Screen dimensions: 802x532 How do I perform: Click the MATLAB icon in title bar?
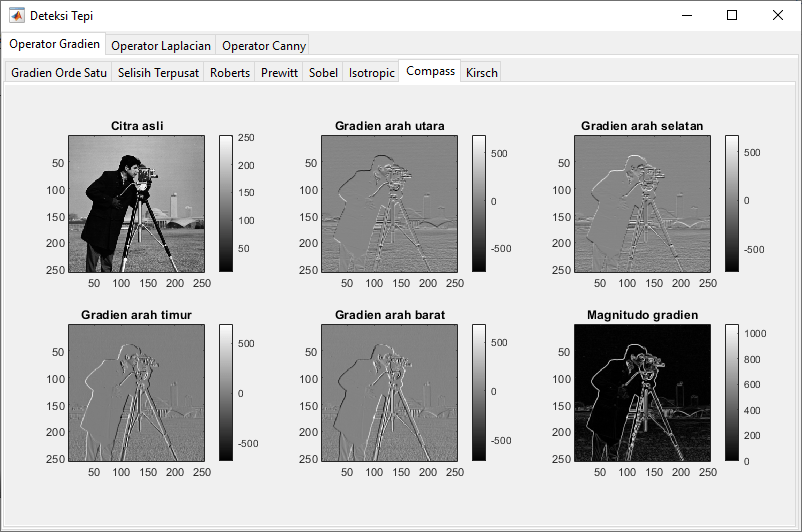tap(17, 16)
